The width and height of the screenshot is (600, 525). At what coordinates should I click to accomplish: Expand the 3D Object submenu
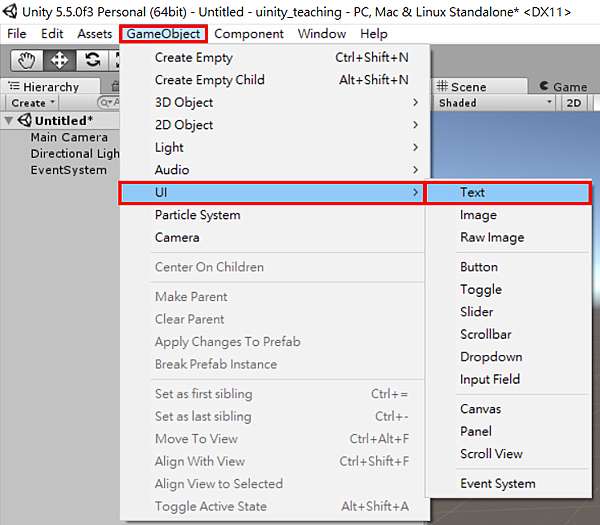[x=274, y=103]
